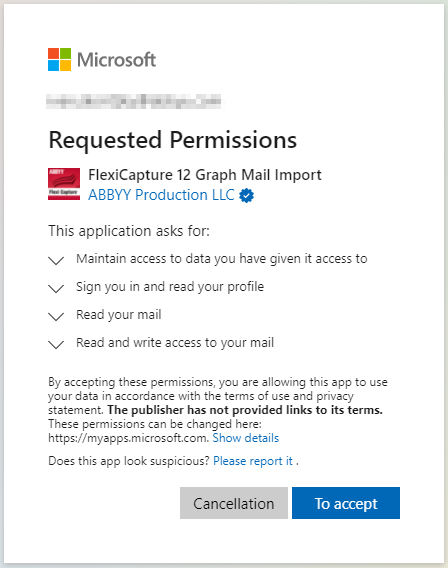Expand the Read and write access chevron
This screenshot has width=448, height=568.
[56, 344]
